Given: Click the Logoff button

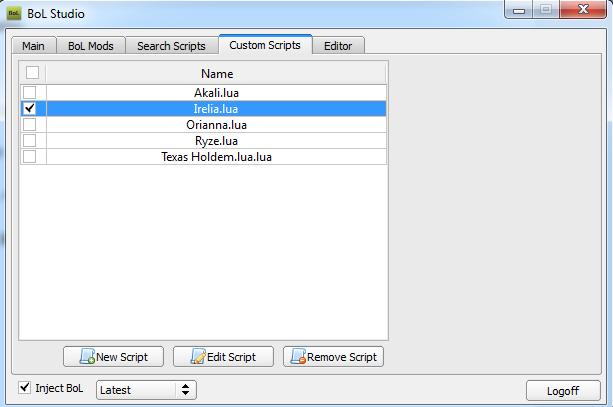Looking at the screenshot, I should click(563, 391).
